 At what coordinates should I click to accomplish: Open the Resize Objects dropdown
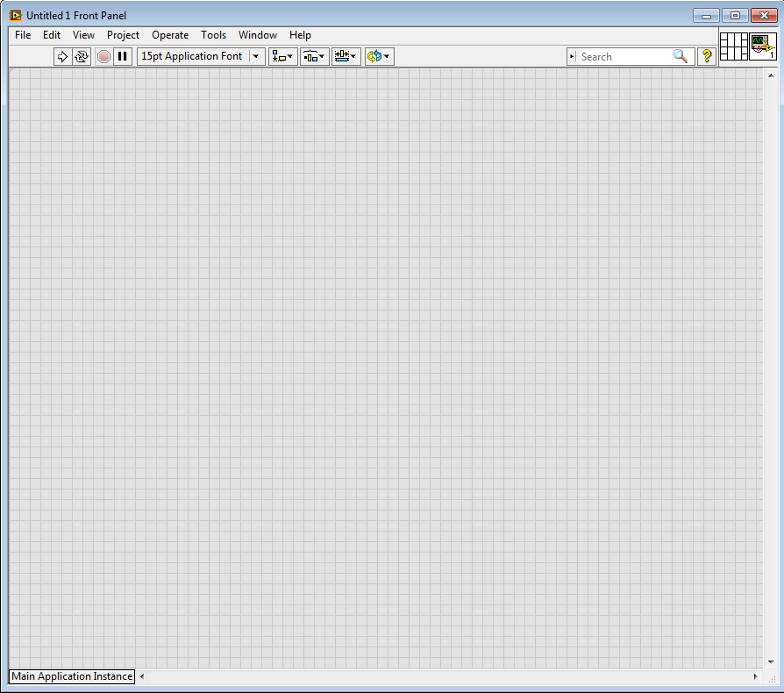(346, 56)
